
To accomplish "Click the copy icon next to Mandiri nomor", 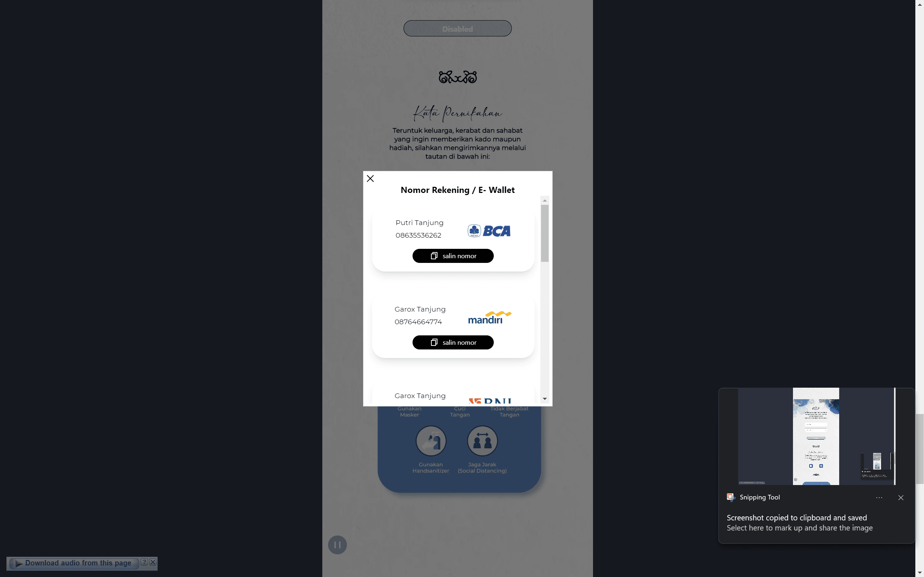I will tap(433, 342).
